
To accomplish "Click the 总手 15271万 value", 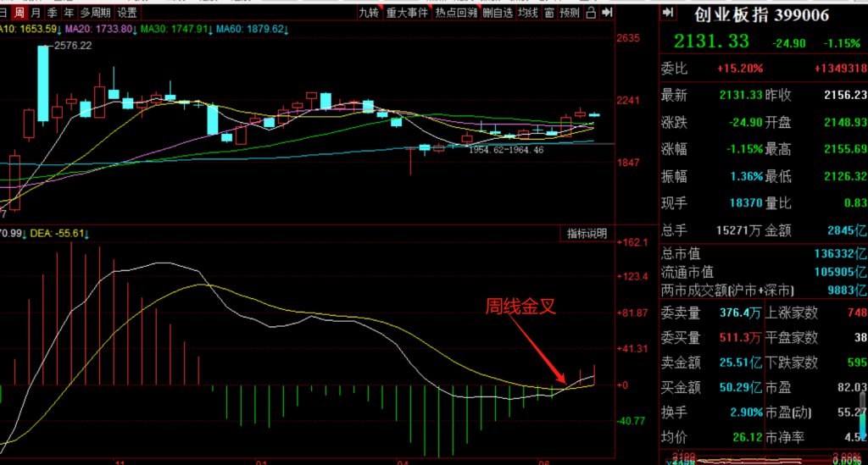I will point(738,230).
